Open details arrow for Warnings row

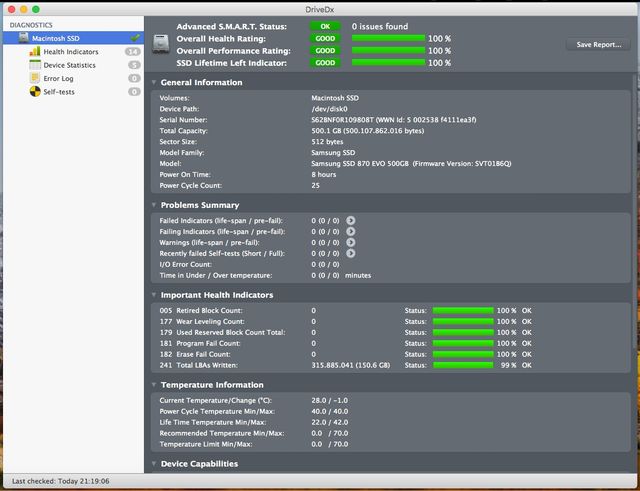pos(351,242)
